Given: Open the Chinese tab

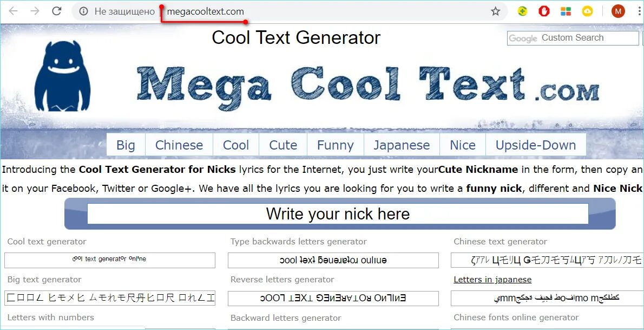Looking at the screenshot, I should point(179,145).
